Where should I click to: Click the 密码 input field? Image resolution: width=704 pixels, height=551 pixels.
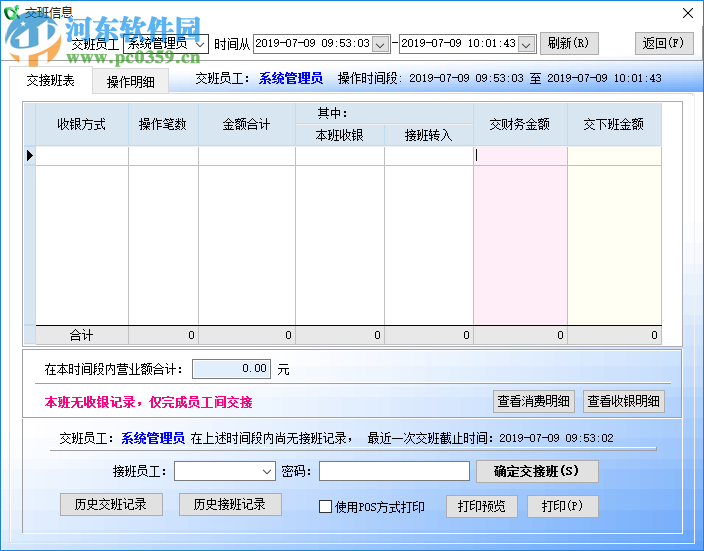(394, 471)
